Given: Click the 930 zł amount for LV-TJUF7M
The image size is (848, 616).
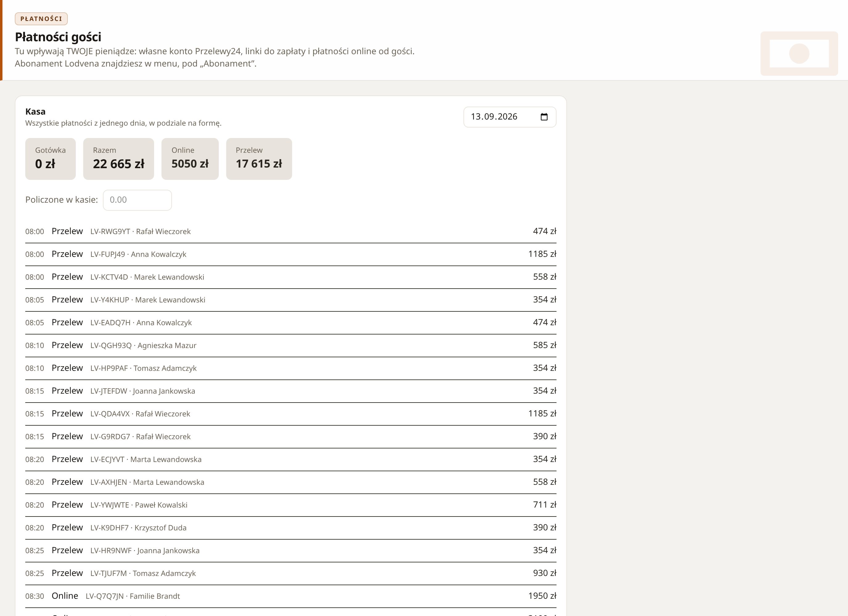Looking at the screenshot, I should coord(545,573).
